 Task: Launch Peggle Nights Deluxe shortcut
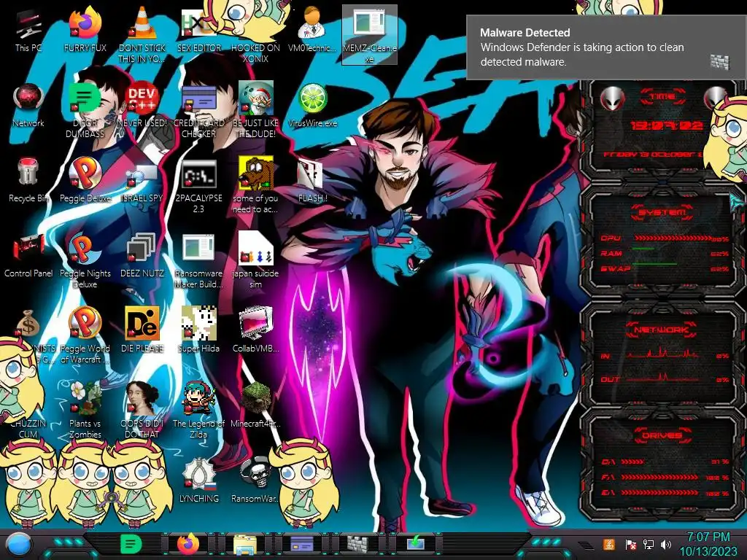point(85,261)
